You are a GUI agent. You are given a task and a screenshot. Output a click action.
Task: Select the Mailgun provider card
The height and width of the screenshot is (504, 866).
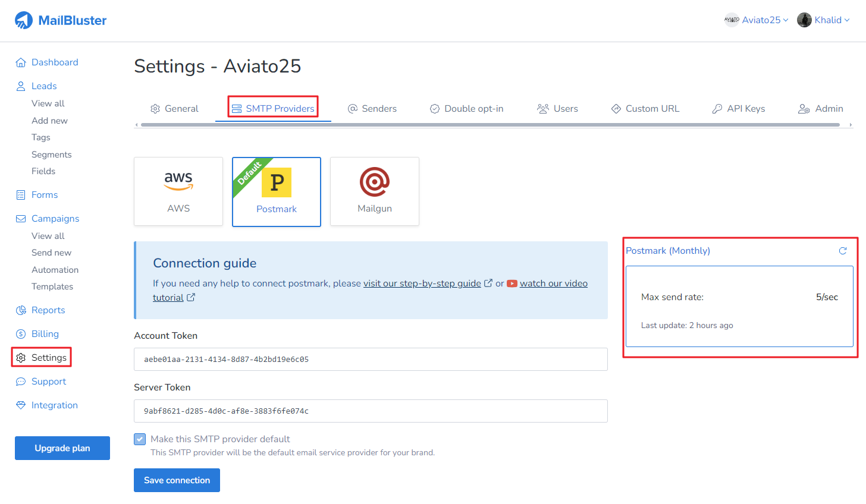(375, 191)
